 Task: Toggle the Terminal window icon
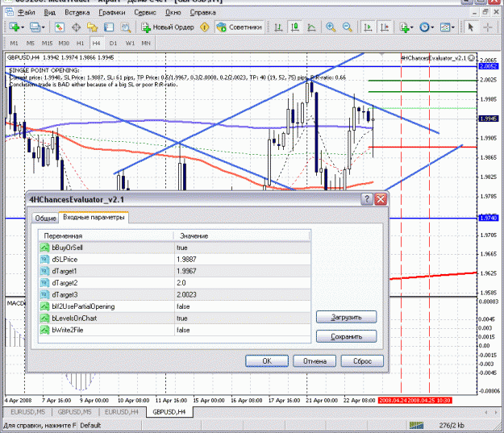(109, 27)
